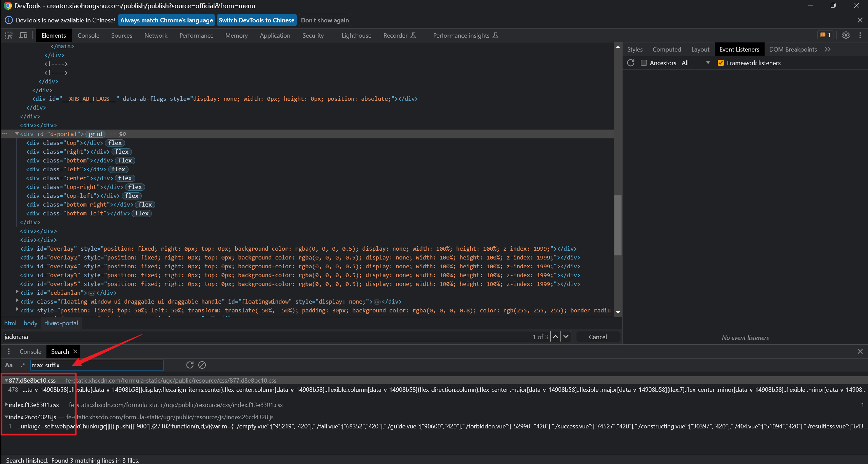Select body in the breadcrumb

[x=31, y=323]
